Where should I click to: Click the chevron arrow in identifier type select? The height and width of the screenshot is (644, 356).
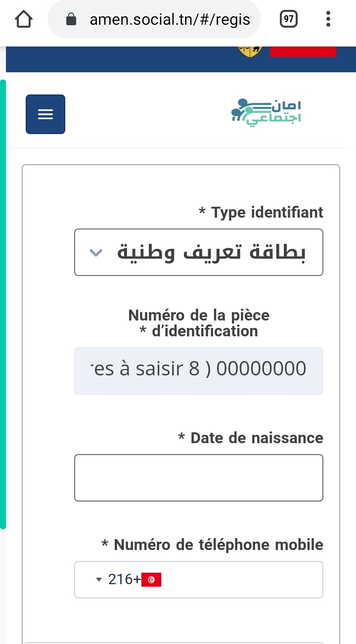coord(96,253)
